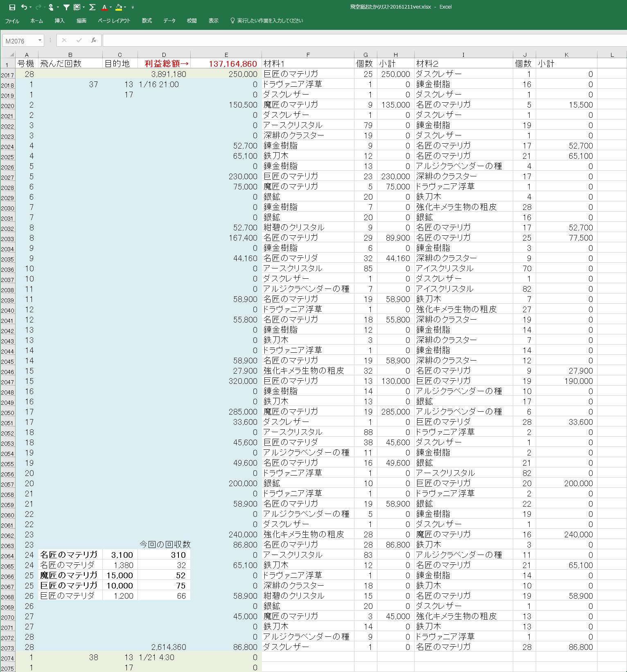
Task: Switch to the データ ribbon tab
Action: click(169, 20)
